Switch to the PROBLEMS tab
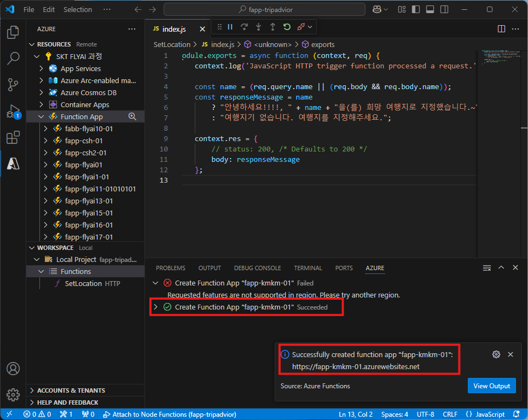The height and width of the screenshot is (420, 528). [171, 268]
